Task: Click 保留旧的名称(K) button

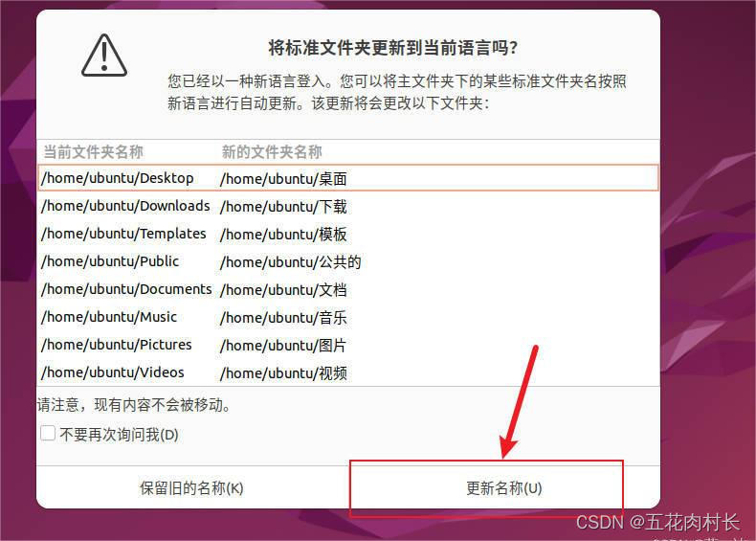Action: [x=191, y=488]
